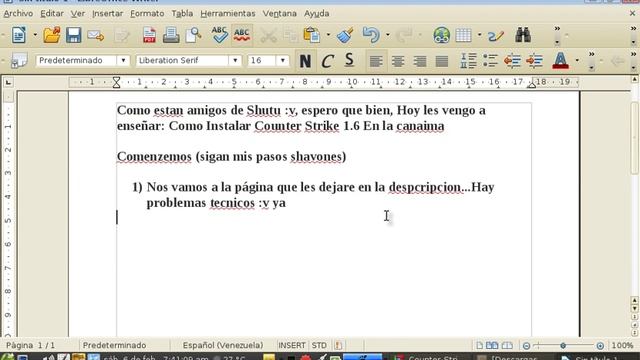
Task: Create a new document with the New icon
Action: click(19, 35)
